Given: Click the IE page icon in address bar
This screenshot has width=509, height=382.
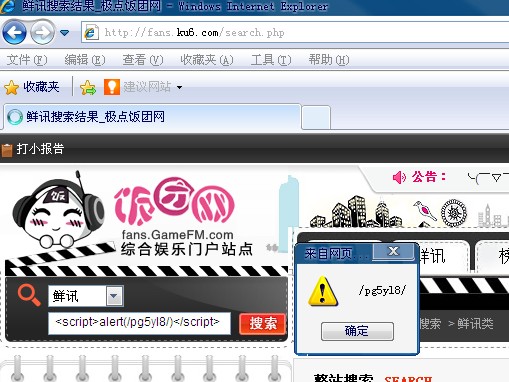Looking at the screenshot, I should (91, 33).
